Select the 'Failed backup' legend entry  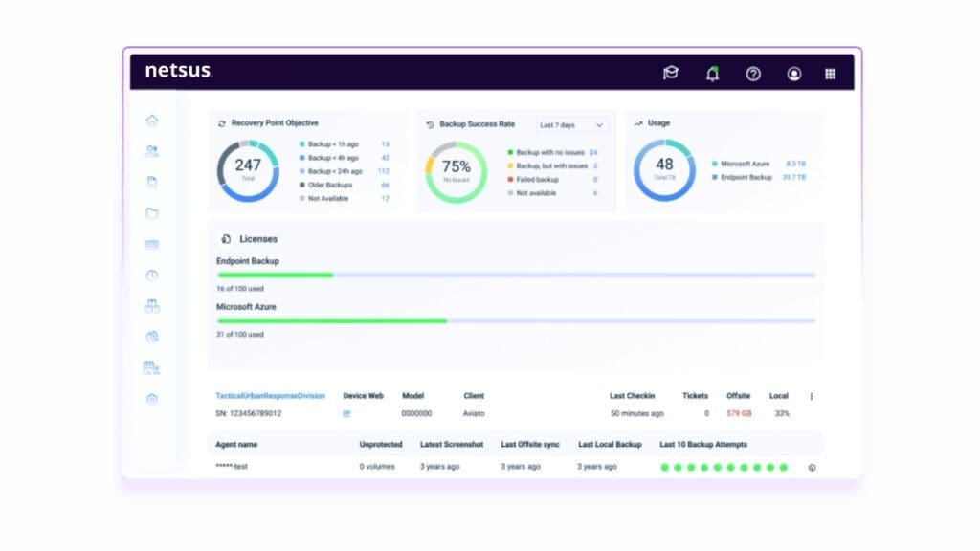552,179
